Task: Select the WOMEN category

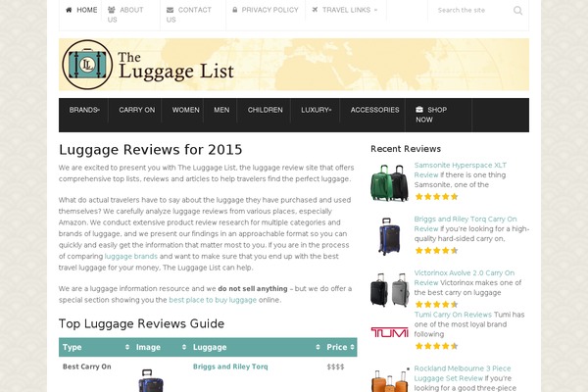Action: (185, 110)
